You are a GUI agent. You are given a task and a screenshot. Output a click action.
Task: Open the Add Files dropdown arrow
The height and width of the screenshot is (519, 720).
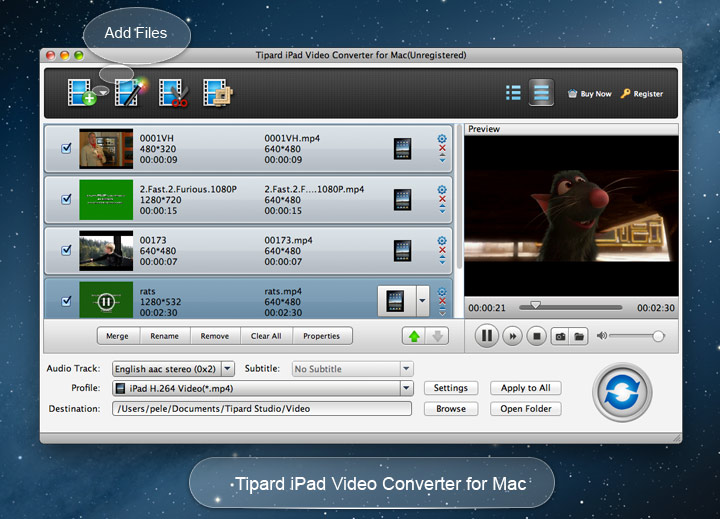(x=103, y=91)
